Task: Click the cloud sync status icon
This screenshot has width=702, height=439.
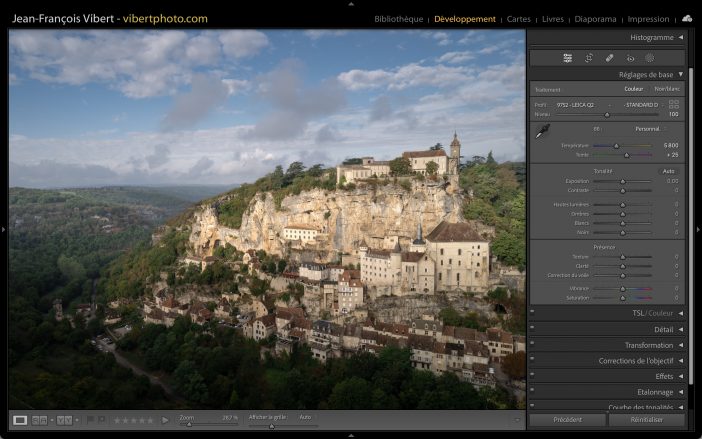Action: coord(687,18)
